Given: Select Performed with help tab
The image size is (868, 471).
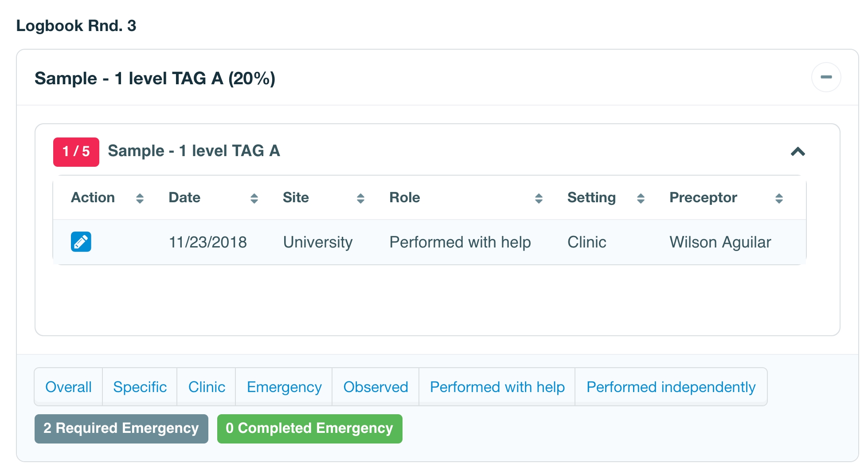Looking at the screenshot, I should 497,387.
